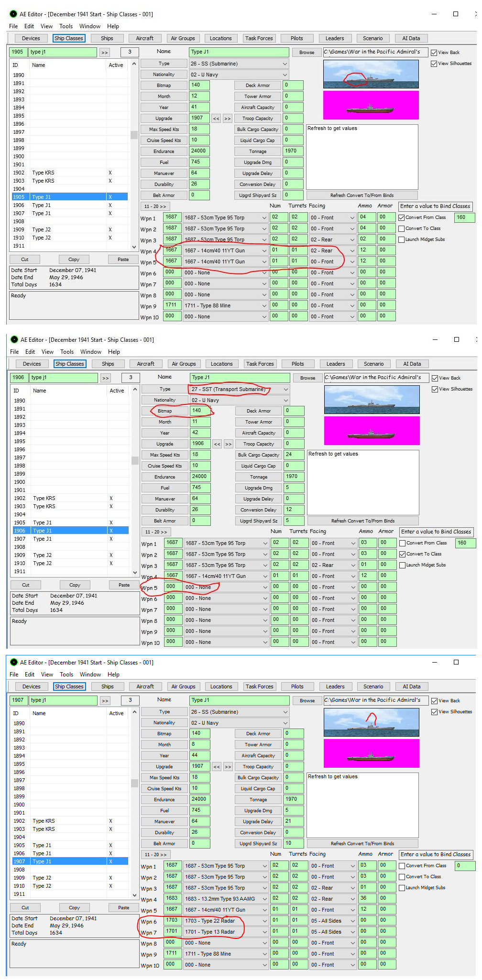Switch to Task Forces tab in bottom window
Viewport: 482px width, 980px height.
point(259,686)
